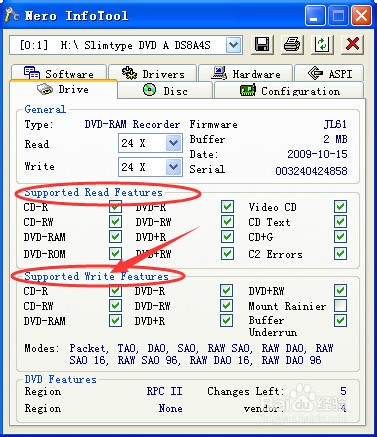This screenshot has width=377, height=437.
Task: Toggle CD-RW checkbox under Write Features
Action: click(x=115, y=306)
